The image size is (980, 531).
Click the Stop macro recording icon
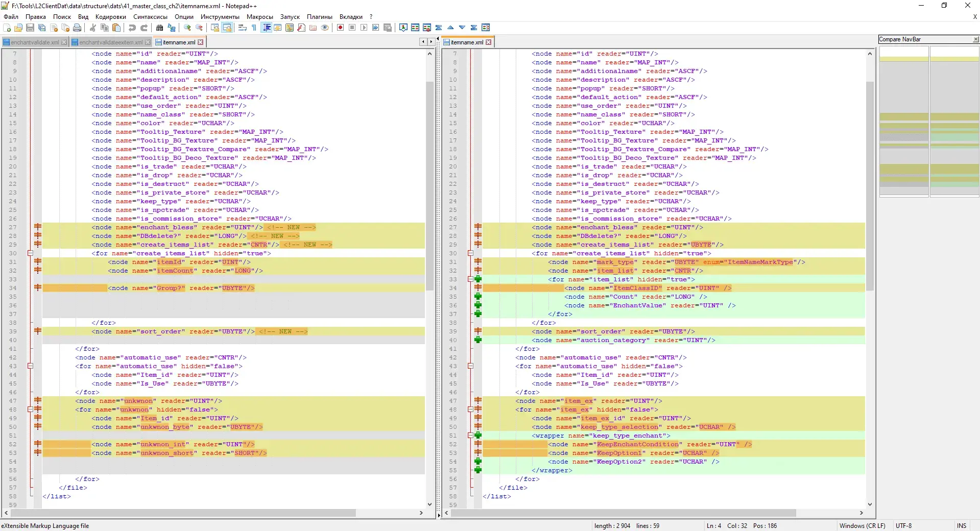[352, 28]
